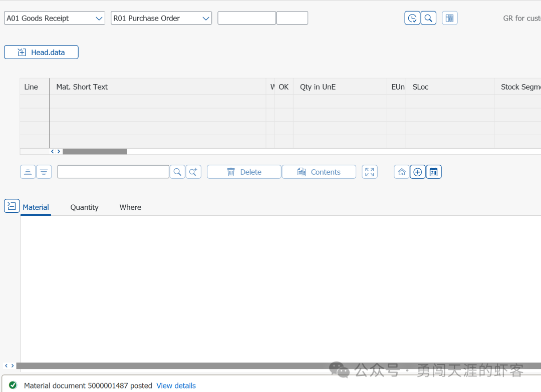Viewport: 541px width, 392px height.
Task: Click the Delete button
Action: (244, 172)
